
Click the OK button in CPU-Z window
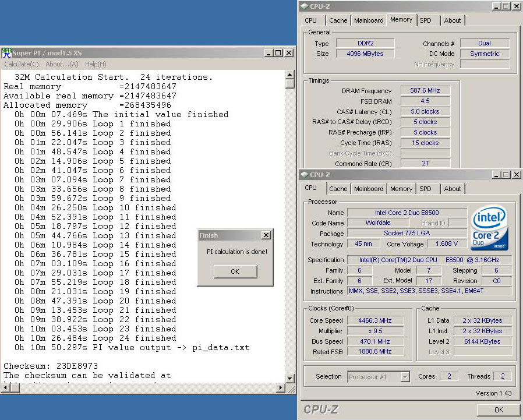[x=499, y=410]
